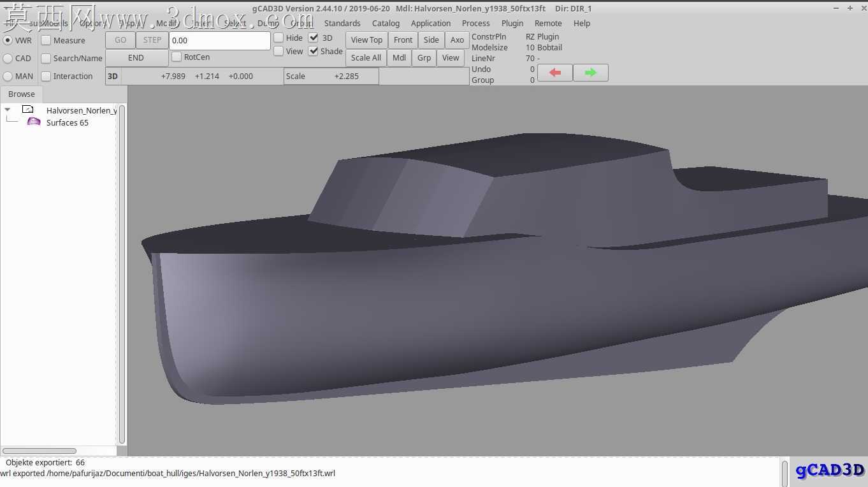Uncheck the Shade checkbox
Screen dimensions: 868x487
314,51
